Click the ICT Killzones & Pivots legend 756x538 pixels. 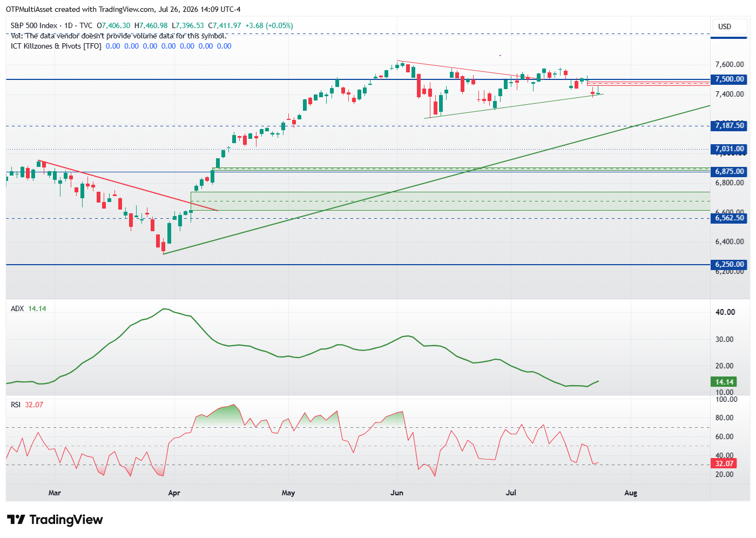coord(121,46)
